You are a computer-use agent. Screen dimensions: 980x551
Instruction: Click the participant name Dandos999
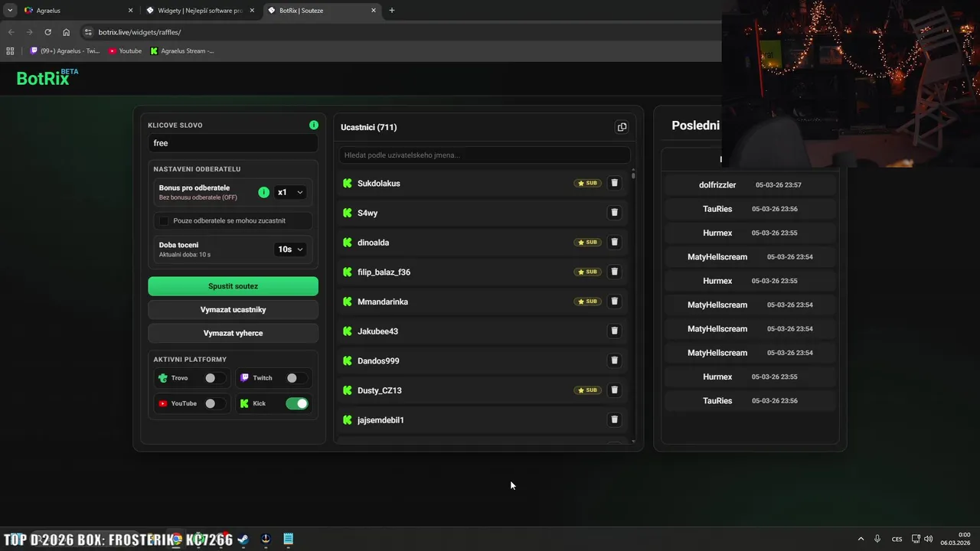(x=378, y=360)
